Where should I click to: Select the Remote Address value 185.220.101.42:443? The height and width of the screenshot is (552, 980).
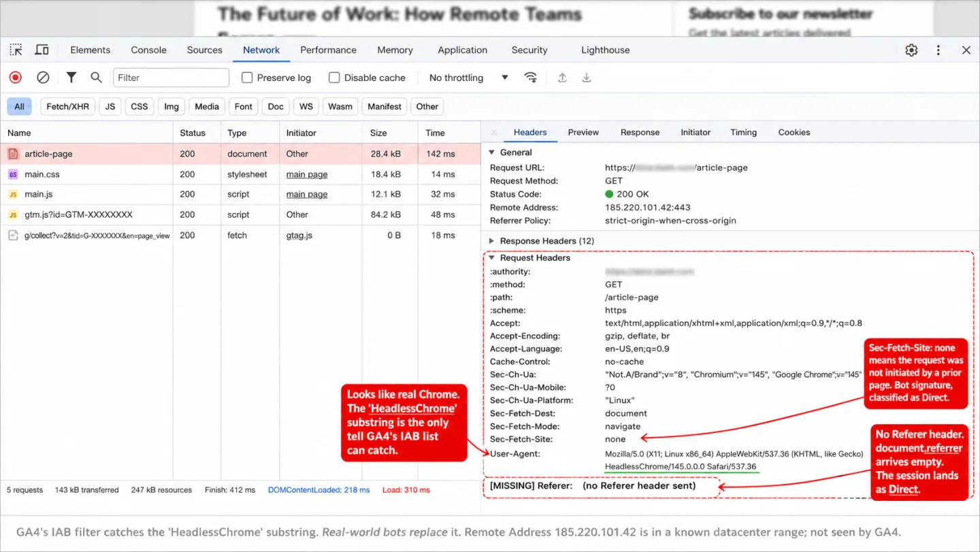(647, 208)
